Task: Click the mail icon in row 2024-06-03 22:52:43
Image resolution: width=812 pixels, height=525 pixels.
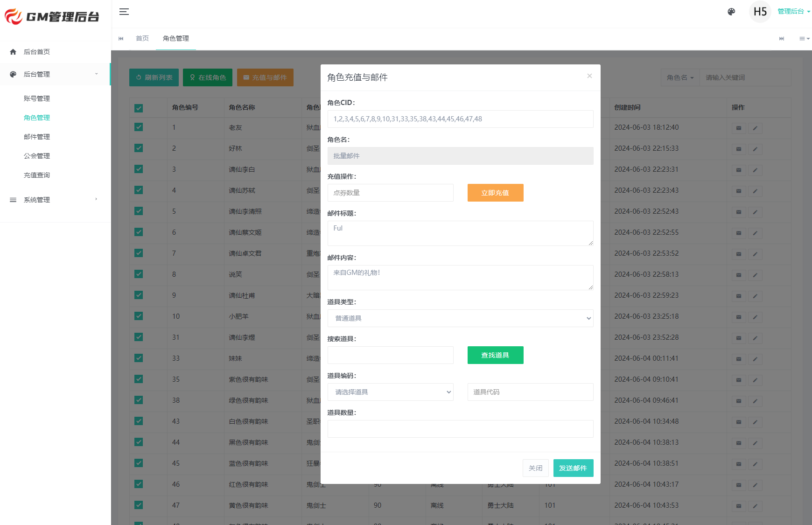Action: pyautogui.click(x=739, y=212)
